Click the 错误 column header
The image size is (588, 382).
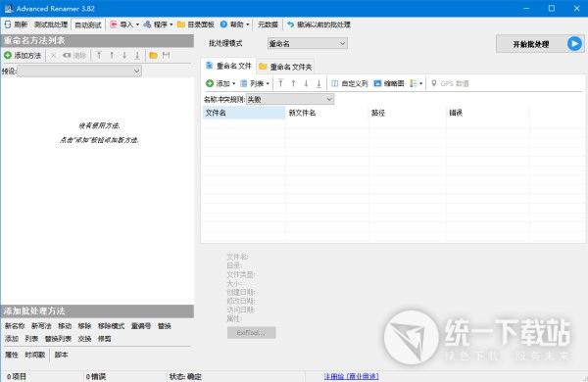pos(487,113)
